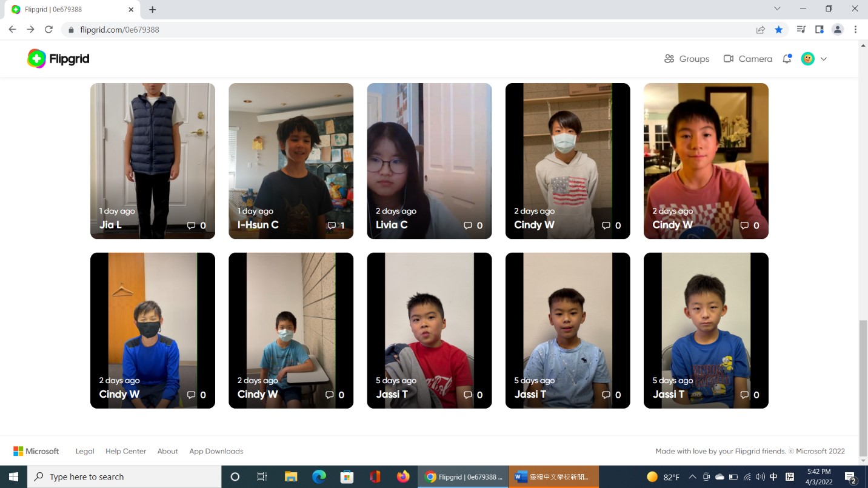868x488 pixels.
Task: Open the Word document in the taskbar
Action: 553,477
